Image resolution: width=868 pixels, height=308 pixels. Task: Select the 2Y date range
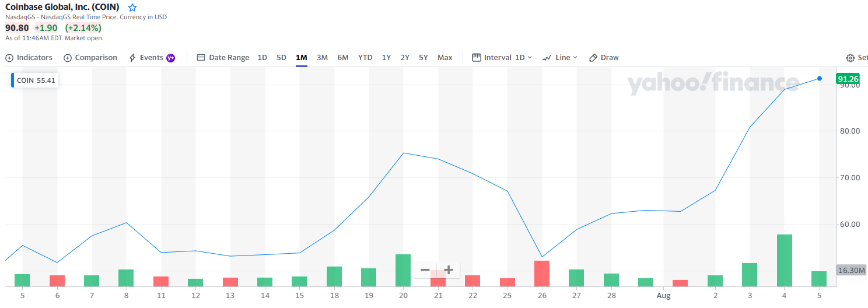pyautogui.click(x=405, y=58)
